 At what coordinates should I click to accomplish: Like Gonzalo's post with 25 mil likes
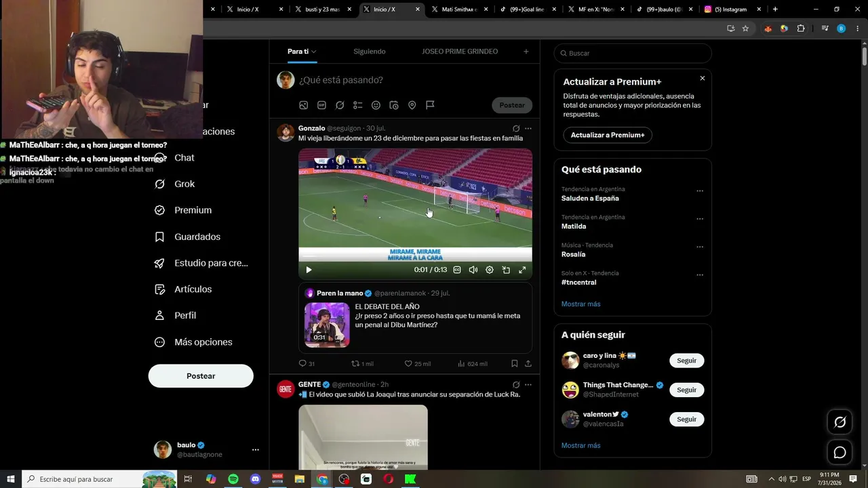pyautogui.click(x=418, y=364)
